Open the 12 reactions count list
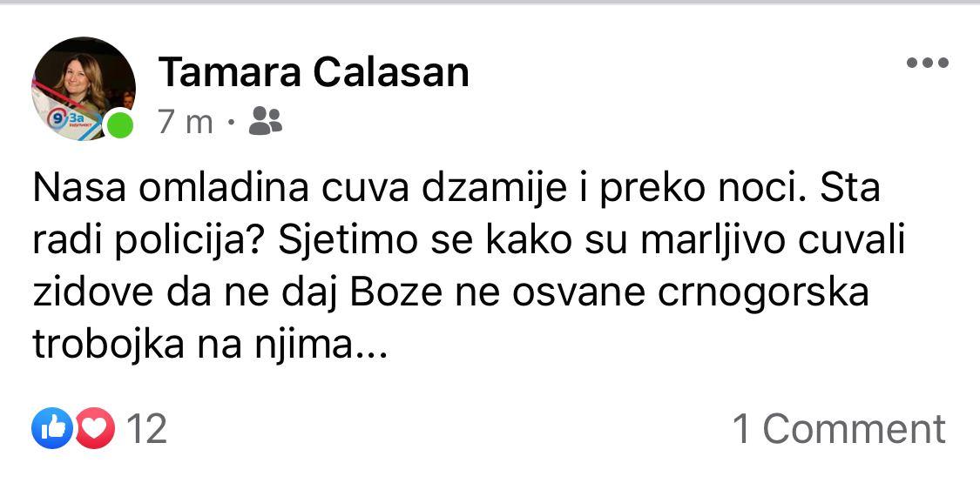The height and width of the screenshot is (483, 980). click(147, 429)
